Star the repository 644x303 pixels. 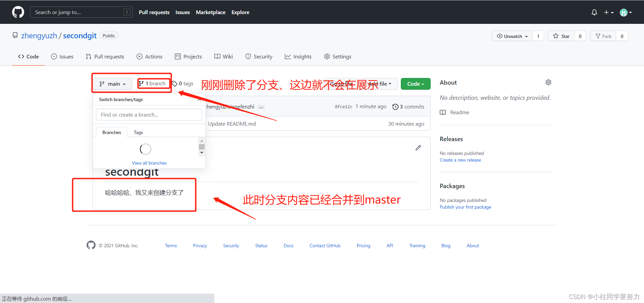pyautogui.click(x=561, y=36)
